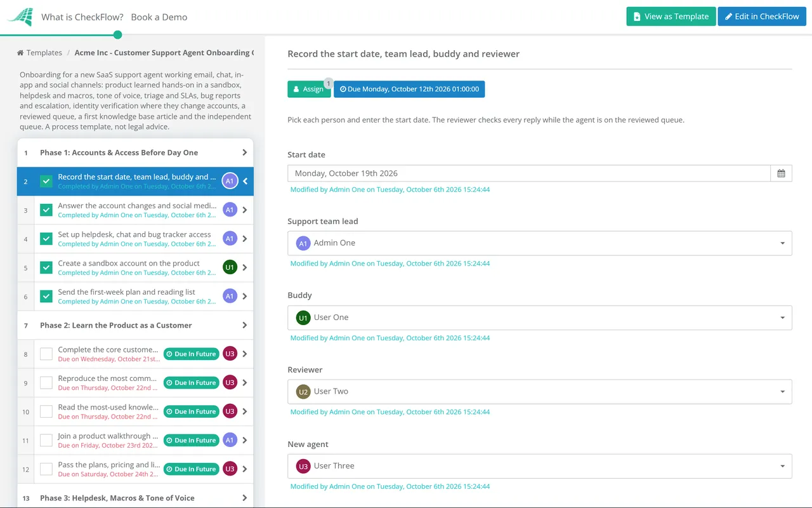812x508 pixels.
Task: Uncheck the Answer the account changes task checkbox
Action: tap(46, 210)
